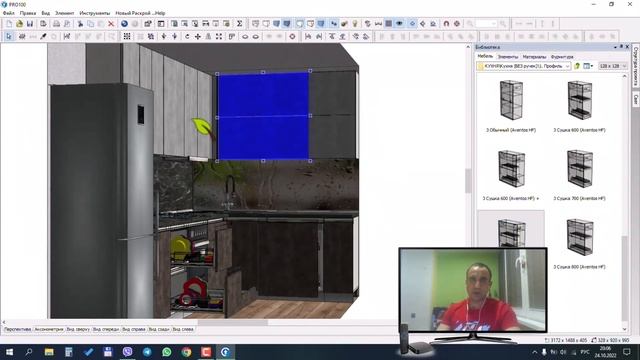The width and height of the screenshot is (640, 360).
Task: Save the project with the floppy disk icon
Action: [30, 24]
